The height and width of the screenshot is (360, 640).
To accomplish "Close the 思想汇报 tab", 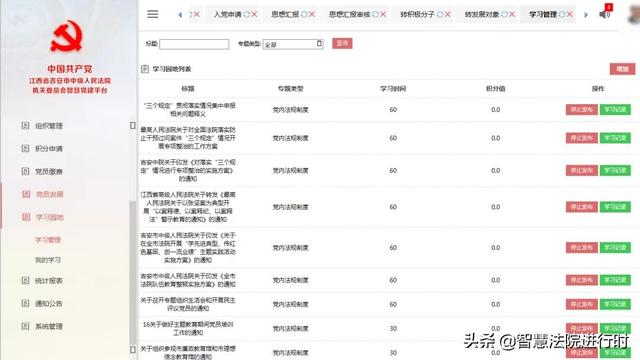I will pos(312,14).
